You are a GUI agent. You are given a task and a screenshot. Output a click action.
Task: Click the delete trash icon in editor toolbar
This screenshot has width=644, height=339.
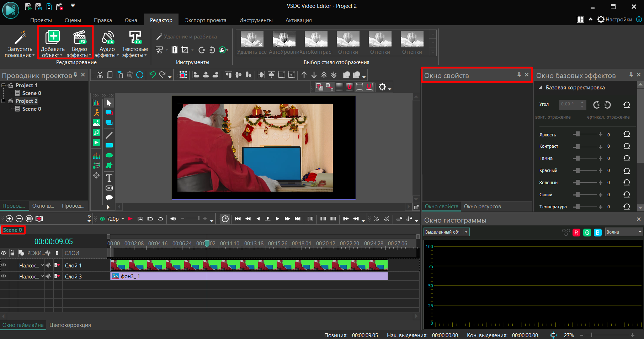(130, 75)
